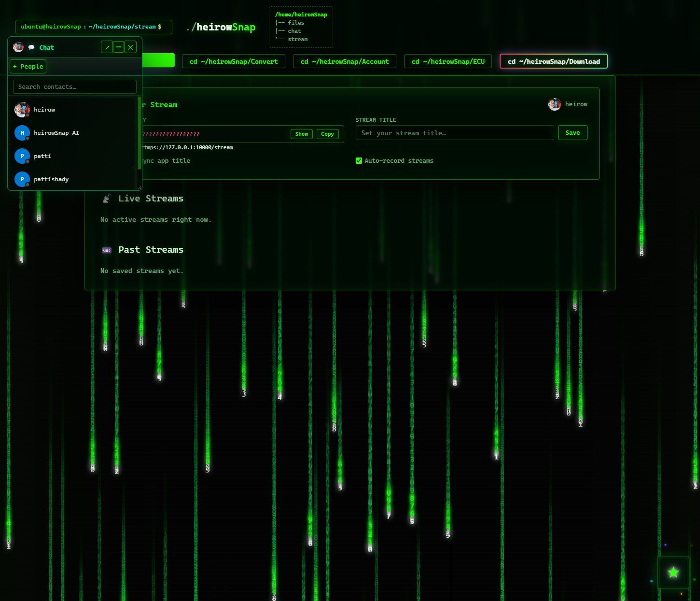Click the terminal prompt path box
Screen dimensions: 700x601
click(94, 27)
